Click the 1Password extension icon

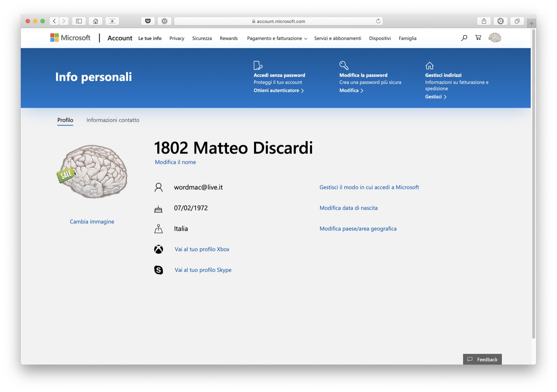click(164, 21)
